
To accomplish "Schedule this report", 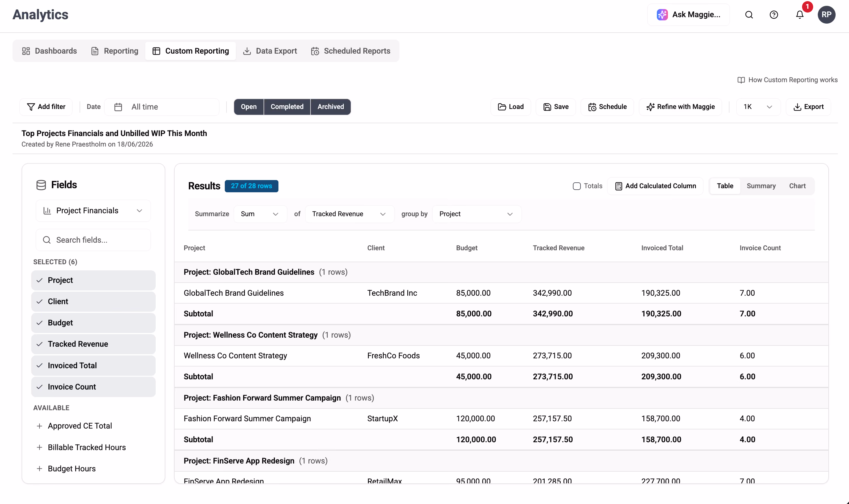I will pos(607,107).
